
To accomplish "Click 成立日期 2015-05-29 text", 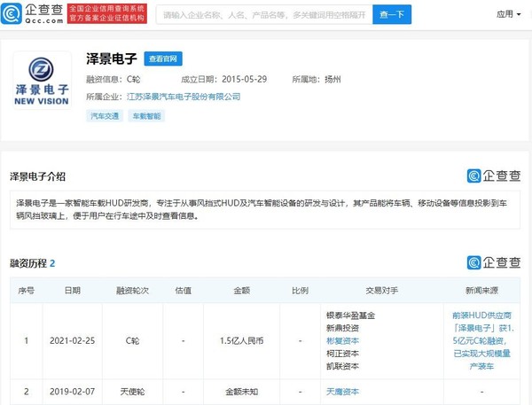I will 224,80.
